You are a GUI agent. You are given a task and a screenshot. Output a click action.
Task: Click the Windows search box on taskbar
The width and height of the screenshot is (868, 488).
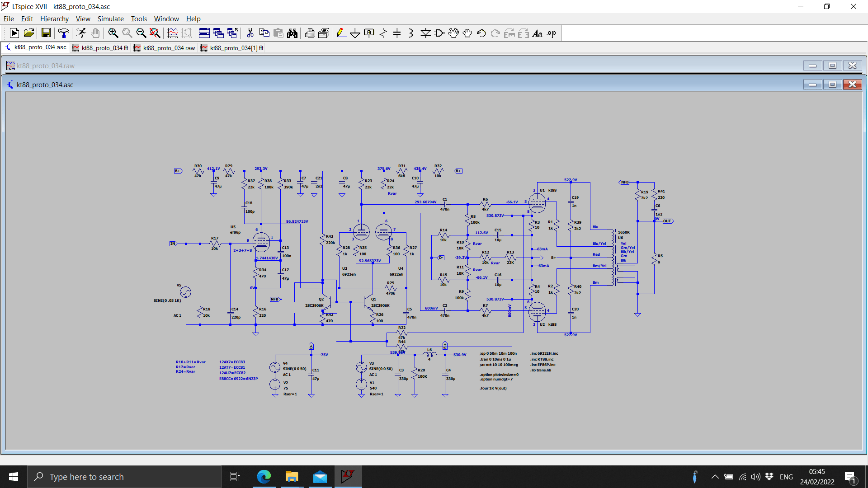click(124, 477)
